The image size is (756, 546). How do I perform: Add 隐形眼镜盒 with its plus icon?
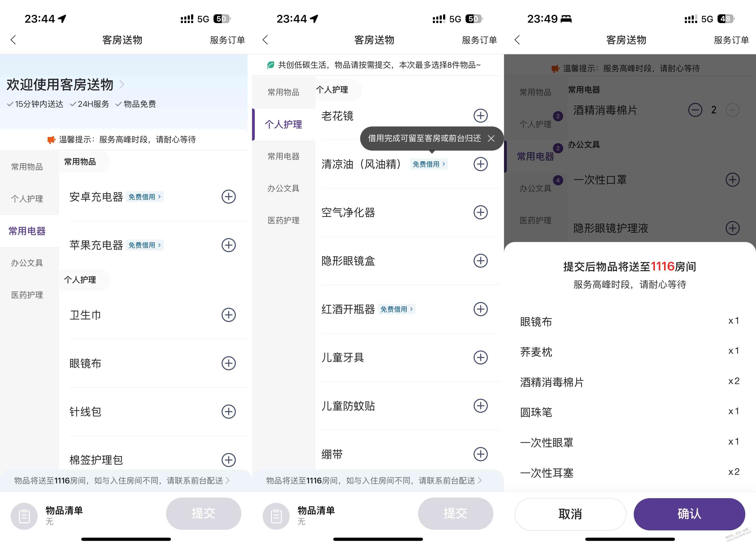point(481,261)
